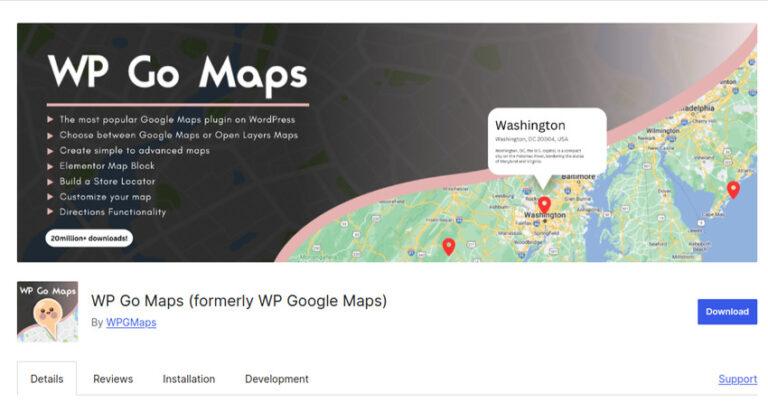768x412 pixels.
Task: Click 'Elementor Map Block' bullet text
Action: 107,166
